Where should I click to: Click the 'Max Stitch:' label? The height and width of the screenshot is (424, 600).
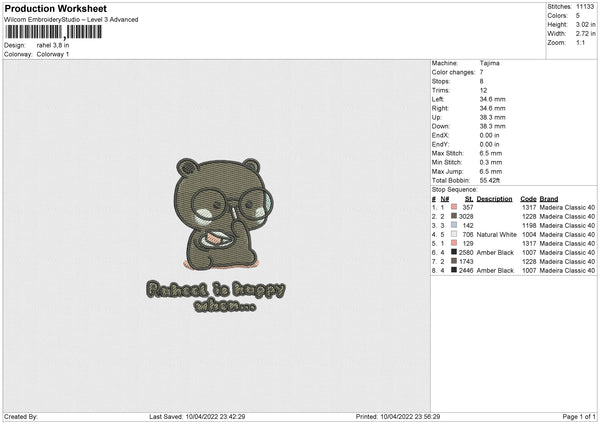(x=448, y=153)
